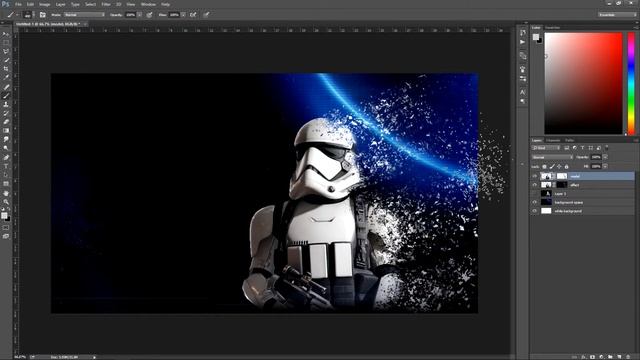640x360 pixels.
Task: Open the Brush panel toggle in options bar
Action: tap(42, 15)
